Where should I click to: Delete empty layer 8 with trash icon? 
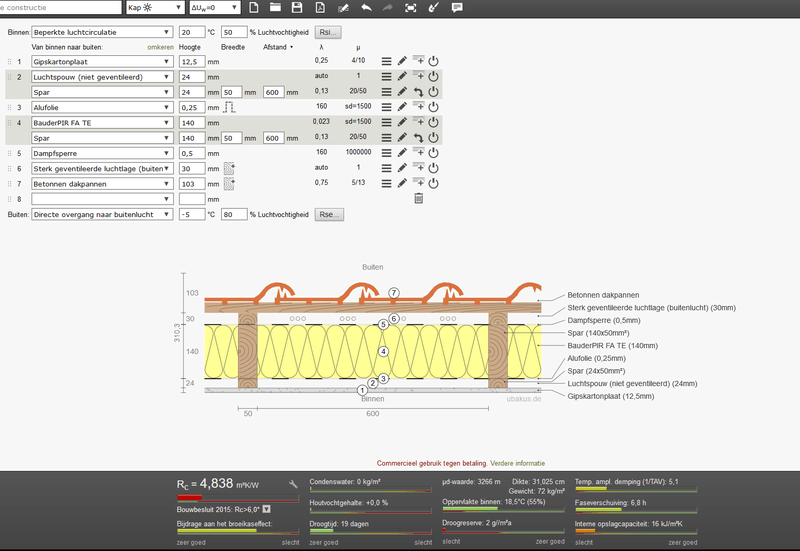pos(418,199)
